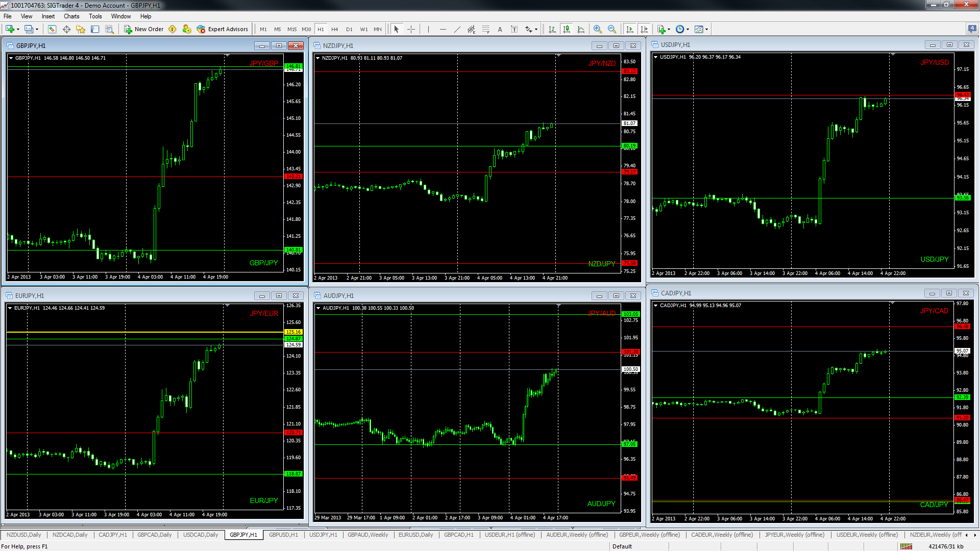Click the Zoom In magnifier icon
980x551 pixels.
597,29
